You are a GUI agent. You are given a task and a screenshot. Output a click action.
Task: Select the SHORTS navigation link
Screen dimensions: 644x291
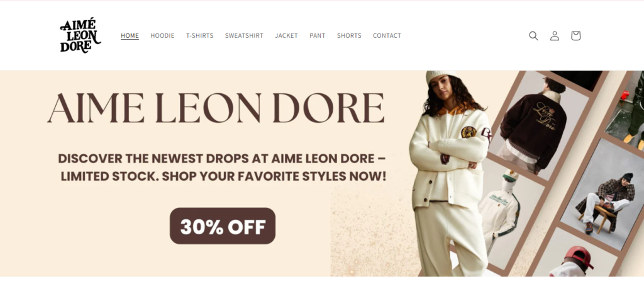coord(349,36)
